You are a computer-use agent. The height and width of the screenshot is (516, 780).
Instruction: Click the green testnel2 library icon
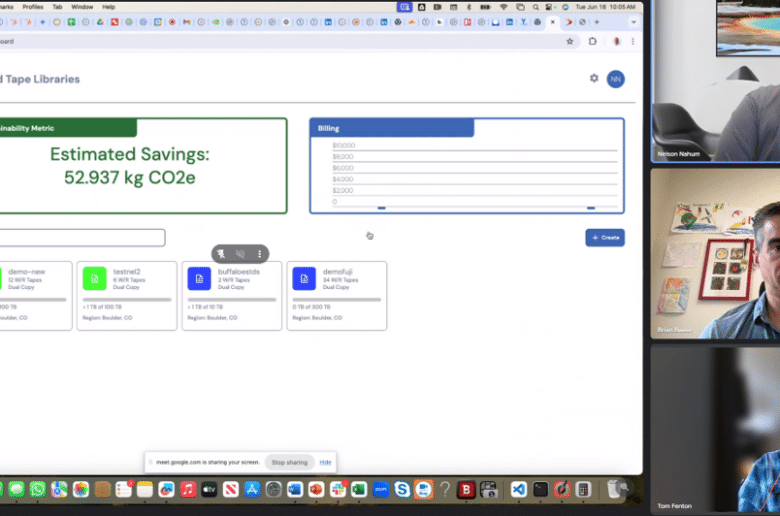click(x=95, y=279)
